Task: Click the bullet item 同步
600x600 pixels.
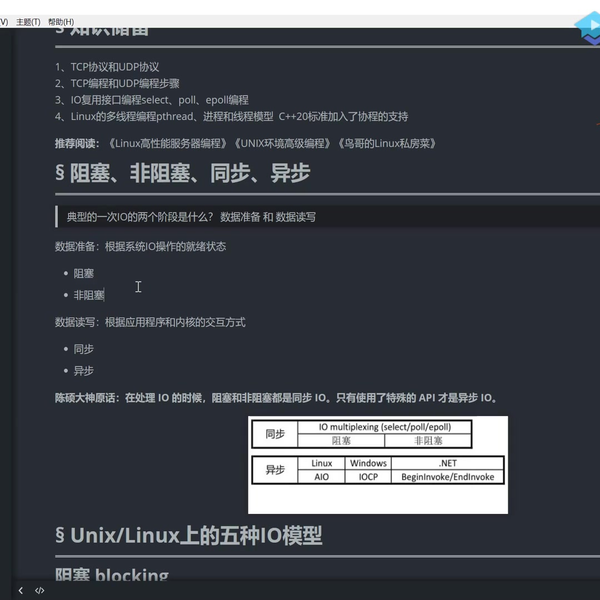Action: (x=83, y=349)
